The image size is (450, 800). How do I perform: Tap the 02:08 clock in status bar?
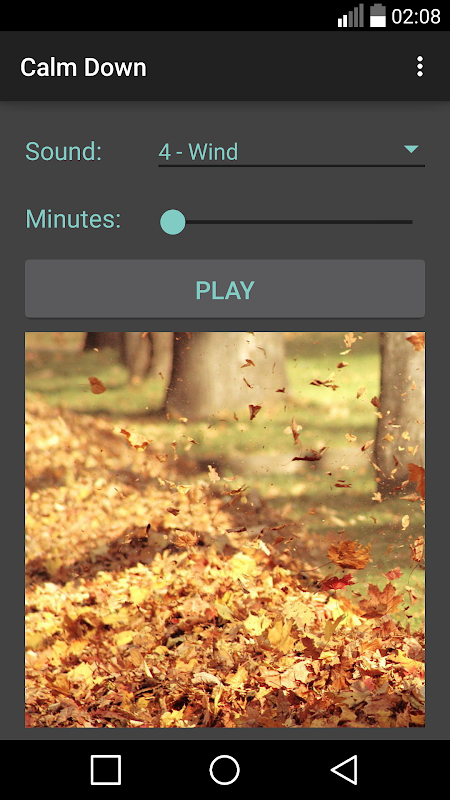[416, 16]
